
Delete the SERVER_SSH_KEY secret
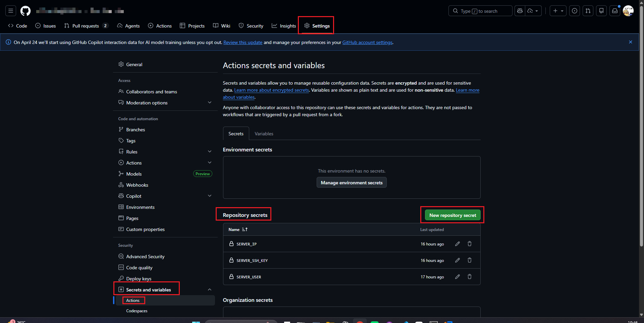click(470, 260)
